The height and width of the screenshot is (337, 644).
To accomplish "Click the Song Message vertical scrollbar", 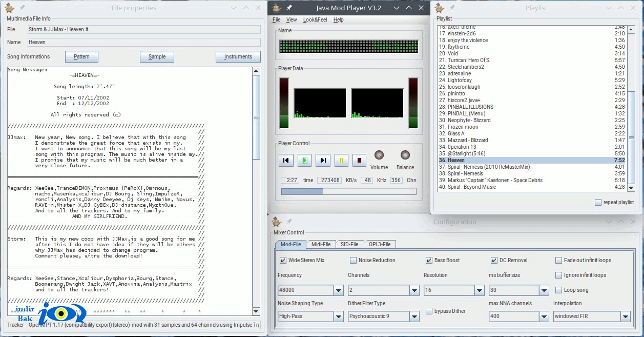I will pos(257,191).
